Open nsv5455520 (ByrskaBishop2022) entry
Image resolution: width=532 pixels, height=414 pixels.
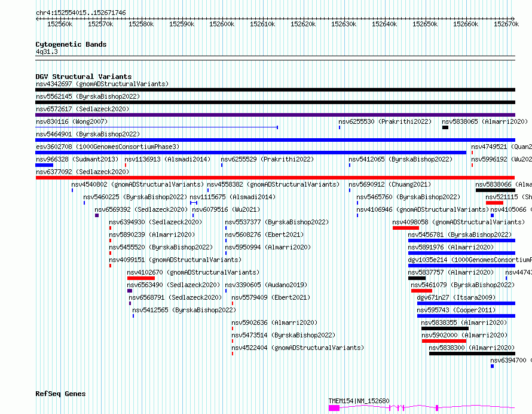(161, 247)
